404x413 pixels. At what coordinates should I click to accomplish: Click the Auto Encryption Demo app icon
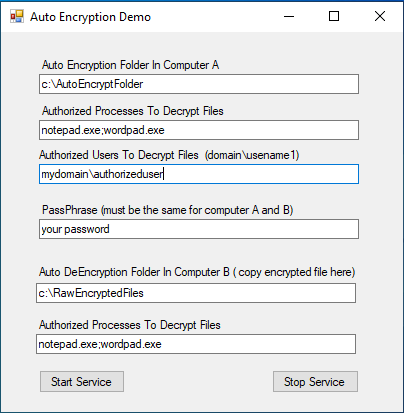point(16,16)
